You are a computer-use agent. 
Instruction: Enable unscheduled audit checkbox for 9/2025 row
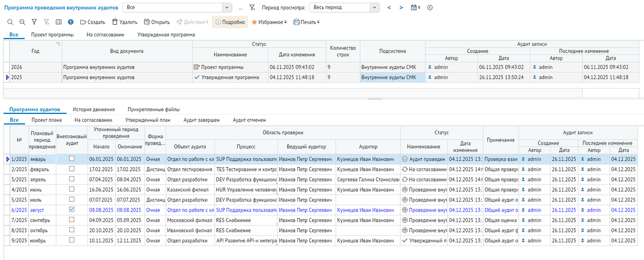(72, 240)
